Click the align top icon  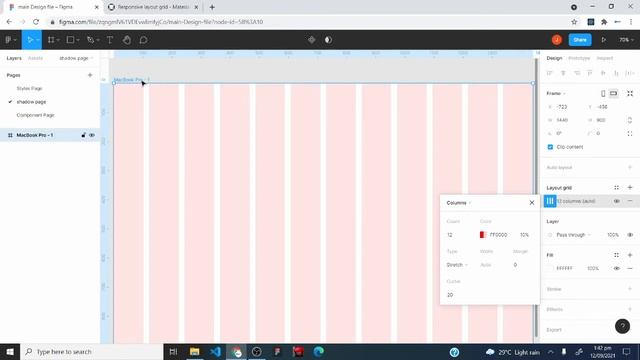click(590, 73)
